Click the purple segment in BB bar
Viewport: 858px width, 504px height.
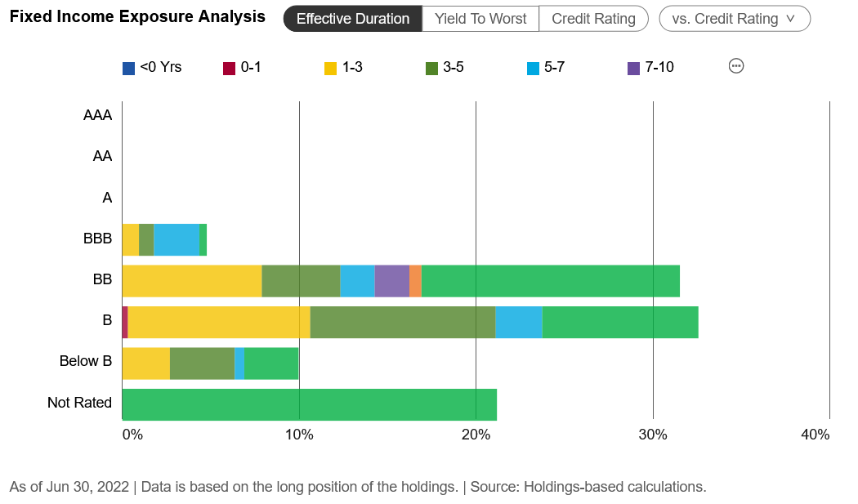pyautogui.click(x=391, y=281)
